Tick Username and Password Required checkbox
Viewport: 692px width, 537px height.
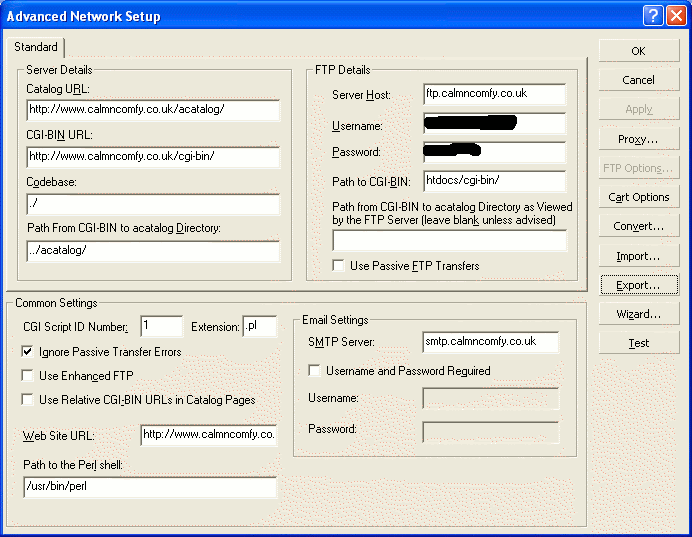(316, 371)
